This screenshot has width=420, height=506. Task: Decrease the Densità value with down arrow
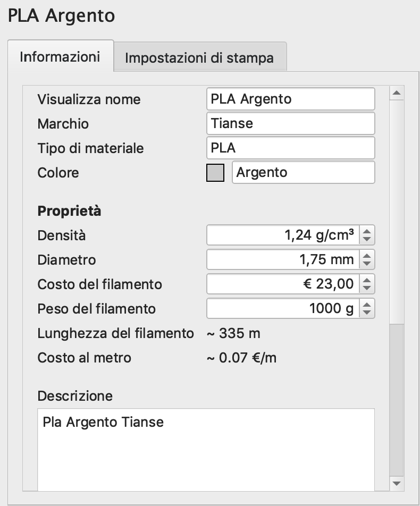367,240
